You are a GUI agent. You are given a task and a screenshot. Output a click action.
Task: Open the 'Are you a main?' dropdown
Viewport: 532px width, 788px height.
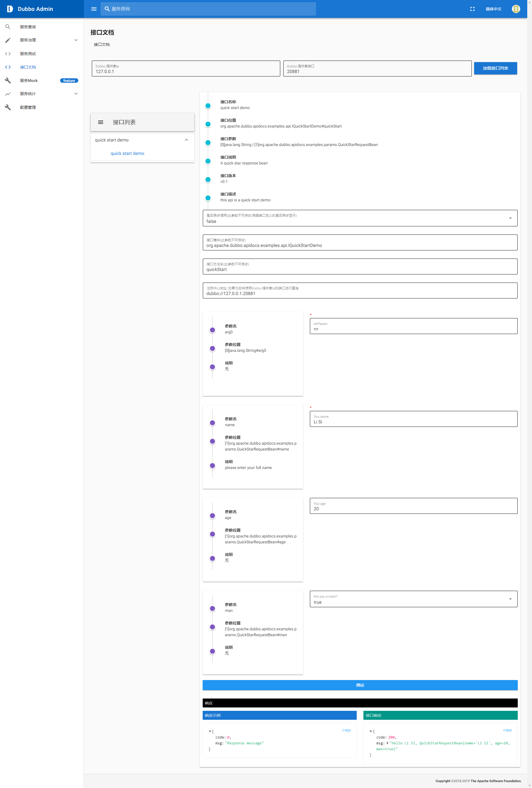tap(510, 599)
